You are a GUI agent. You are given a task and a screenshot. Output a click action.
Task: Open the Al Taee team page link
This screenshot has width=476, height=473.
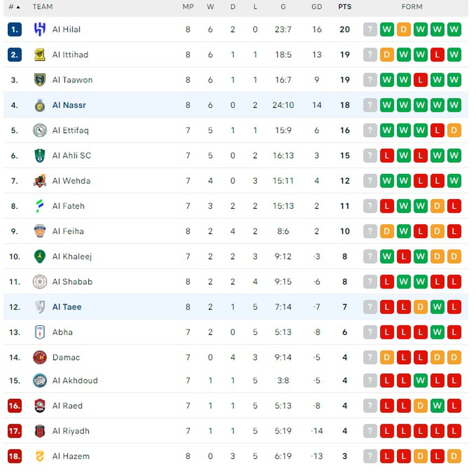67,307
